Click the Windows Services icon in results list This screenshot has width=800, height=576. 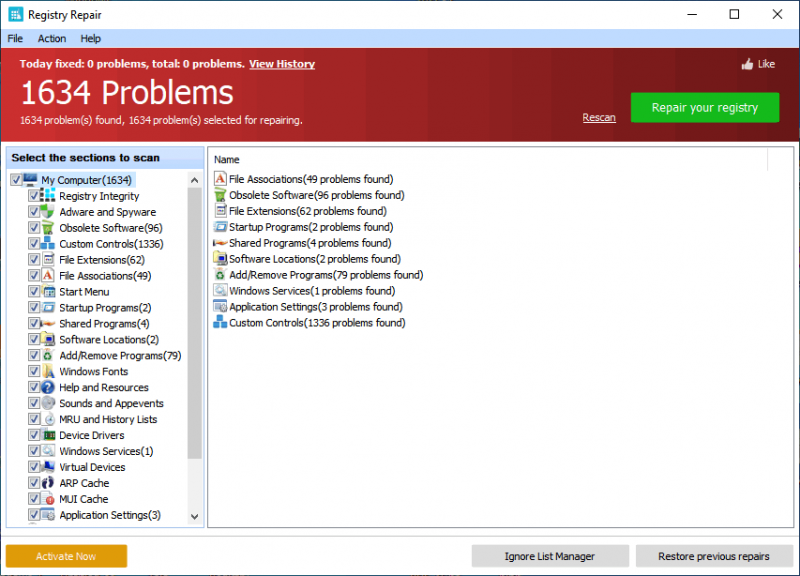(221, 291)
